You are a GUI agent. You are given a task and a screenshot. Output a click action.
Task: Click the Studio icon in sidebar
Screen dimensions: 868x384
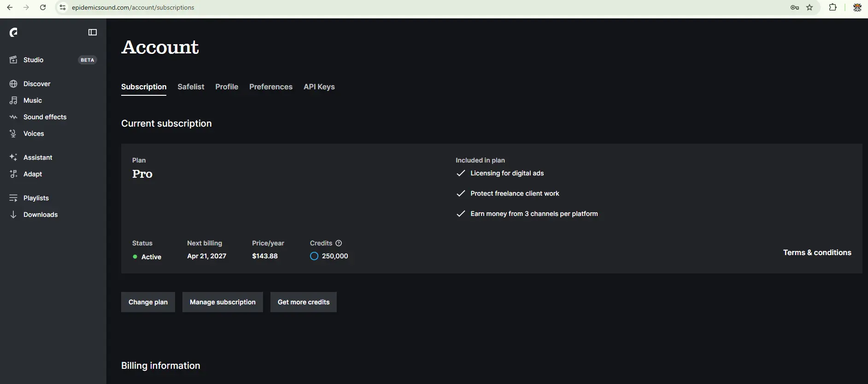[x=13, y=60]
